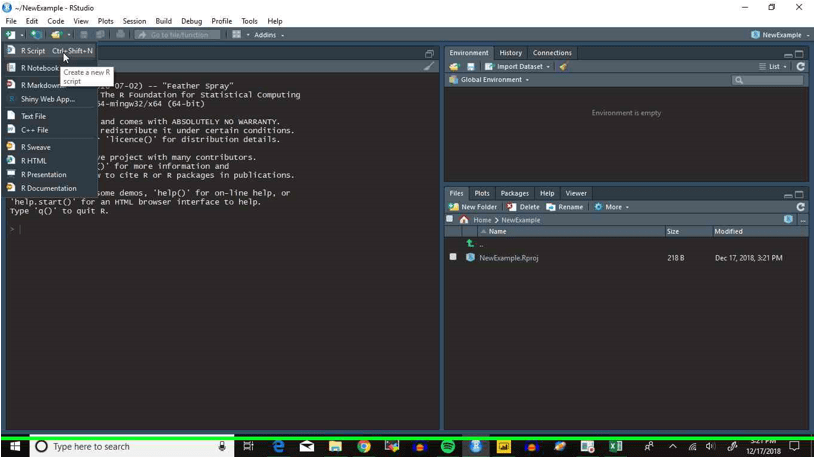The width and height of the screenshot is (817, 458).
Task: Click the Print toolbar icon
Action: point(120,34)
